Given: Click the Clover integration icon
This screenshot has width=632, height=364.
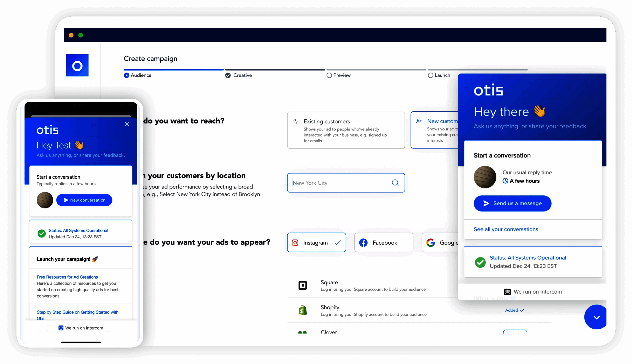Looking at the screenshot, I should (302, 333).
